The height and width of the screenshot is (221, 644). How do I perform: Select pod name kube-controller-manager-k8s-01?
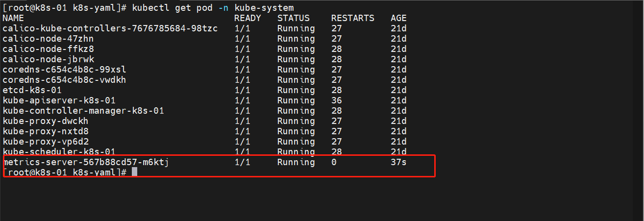[x=83, y=111]
